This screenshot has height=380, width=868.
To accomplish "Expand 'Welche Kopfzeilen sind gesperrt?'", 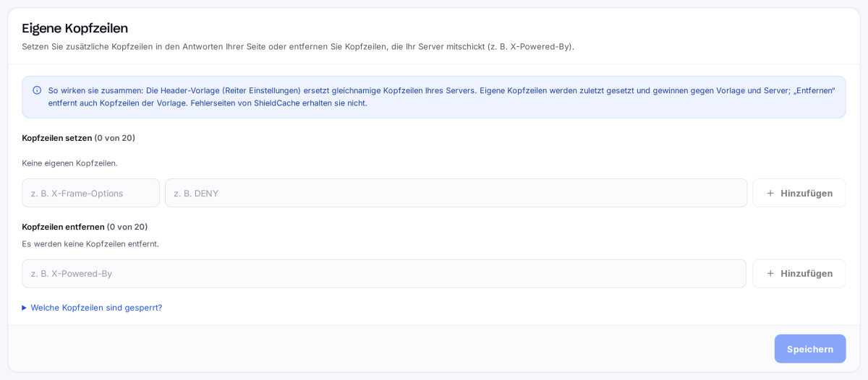I will [92, 308].
